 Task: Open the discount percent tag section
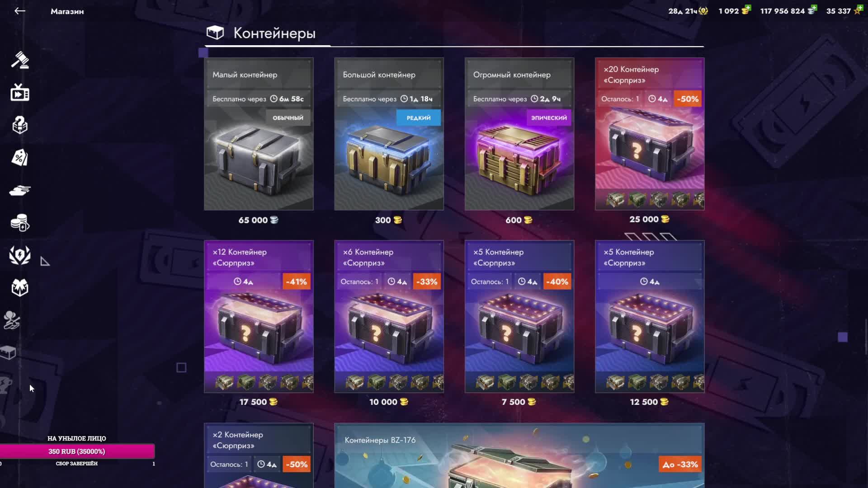coord(20,158)
